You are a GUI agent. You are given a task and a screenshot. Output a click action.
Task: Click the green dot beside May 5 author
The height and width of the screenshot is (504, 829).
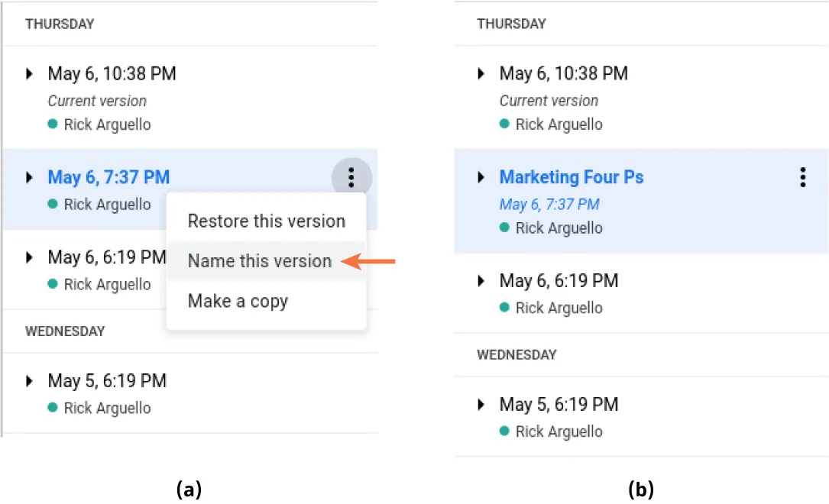click(x=53, y=407)
